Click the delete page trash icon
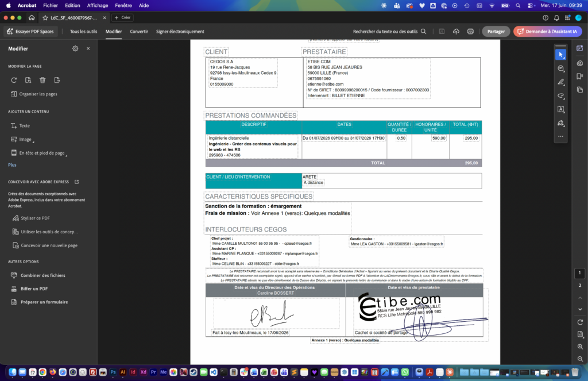 click(42, 80)
